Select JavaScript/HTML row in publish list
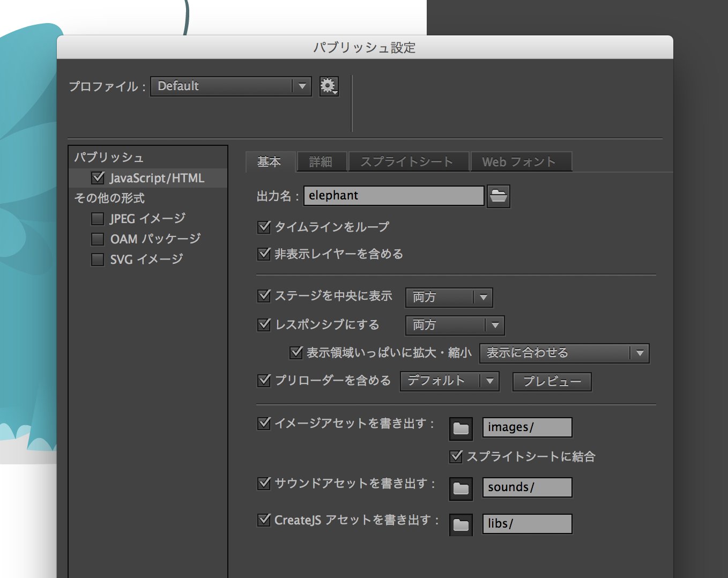The height and width of the screenshot is (578, 728). (x=148, y=178)
